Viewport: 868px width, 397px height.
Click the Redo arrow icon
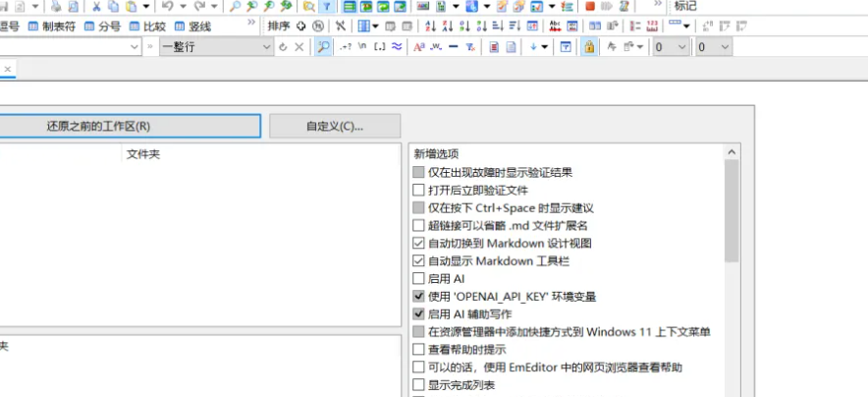coord(200,7)
